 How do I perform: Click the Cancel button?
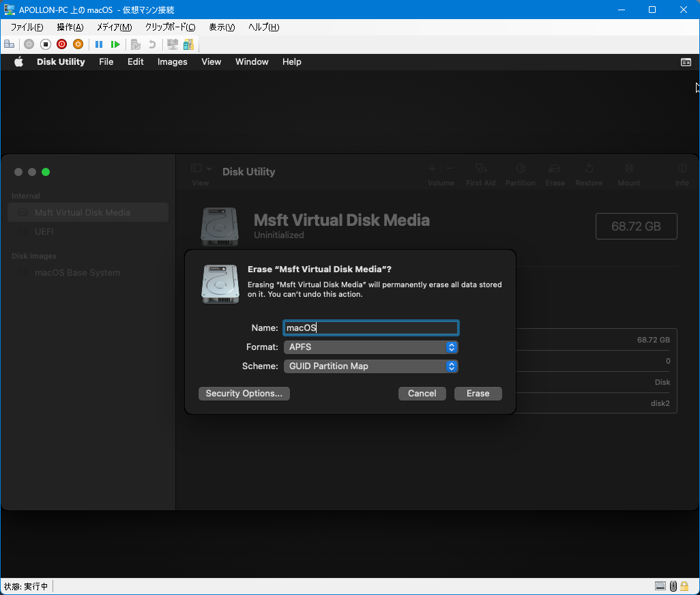coord(422,394)
